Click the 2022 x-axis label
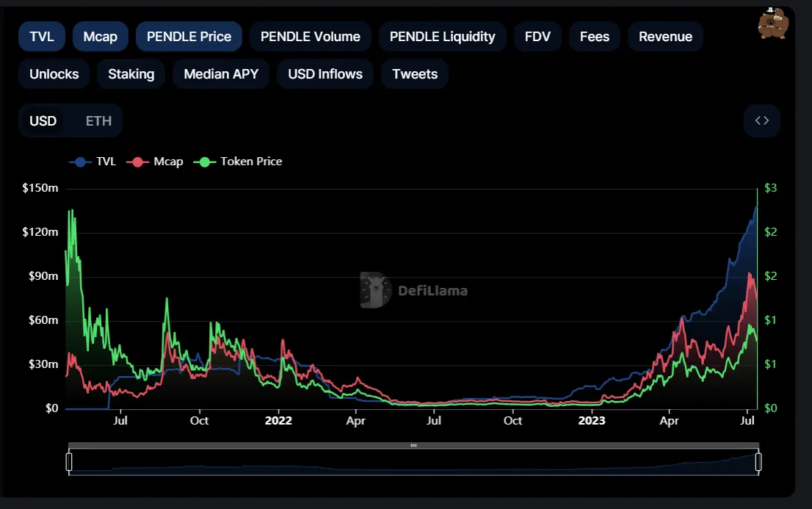This screenshot has height=509, width=812. click(278, 420)
